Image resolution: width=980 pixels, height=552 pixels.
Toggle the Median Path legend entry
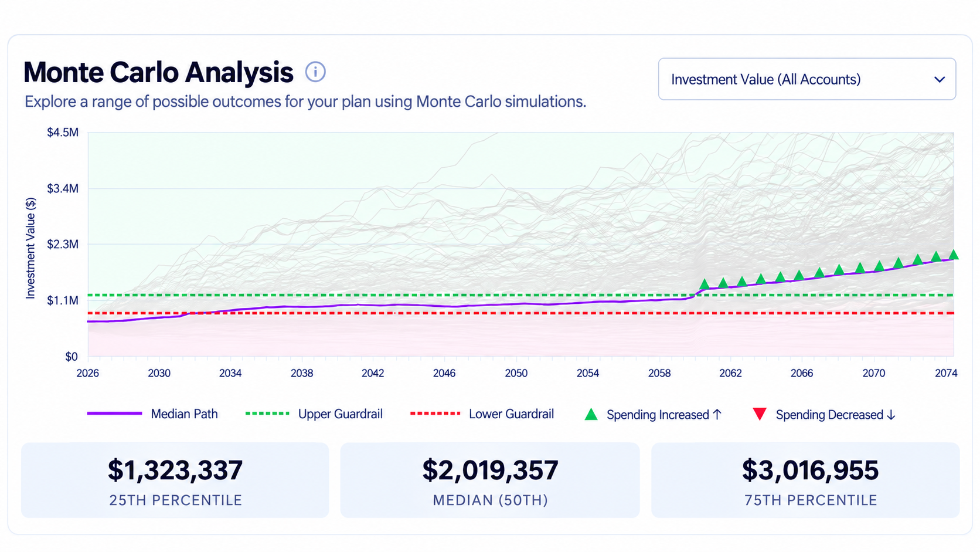click(152, 414)
